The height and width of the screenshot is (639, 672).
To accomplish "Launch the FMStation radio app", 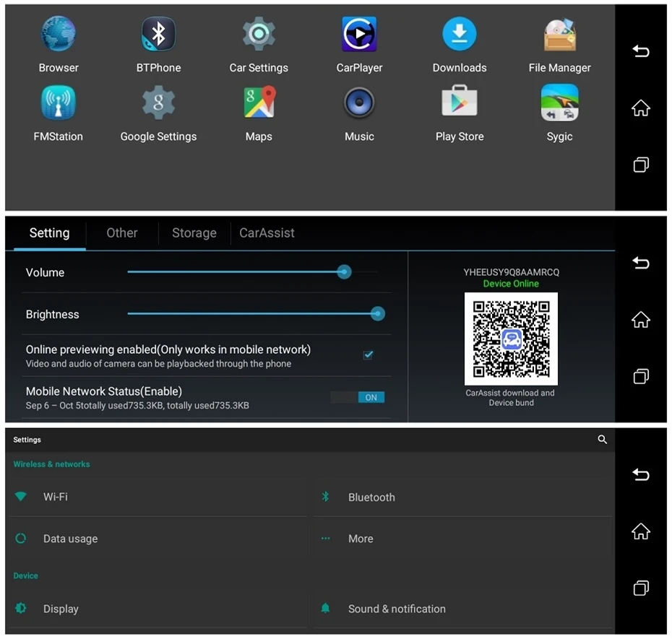I will 59,113.
